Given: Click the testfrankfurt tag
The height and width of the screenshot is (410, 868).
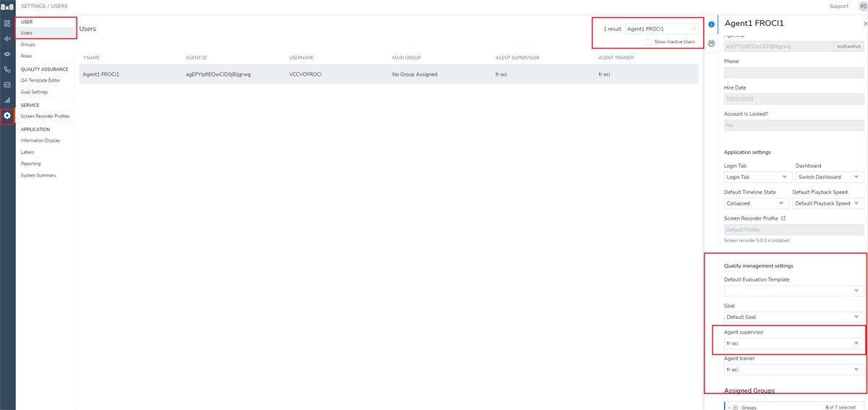Looking at the screenshot, I should click(849, 46).
